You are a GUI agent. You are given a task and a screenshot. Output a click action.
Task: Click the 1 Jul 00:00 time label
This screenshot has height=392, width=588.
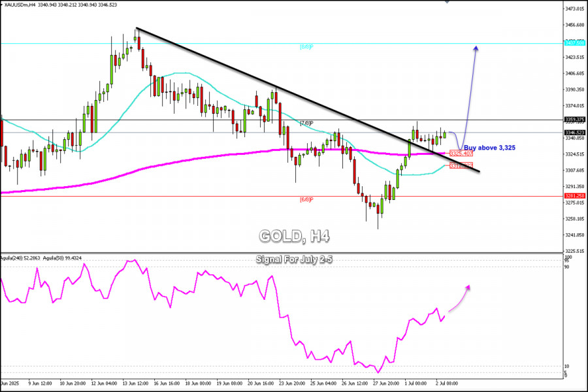(x=416, y=384)
